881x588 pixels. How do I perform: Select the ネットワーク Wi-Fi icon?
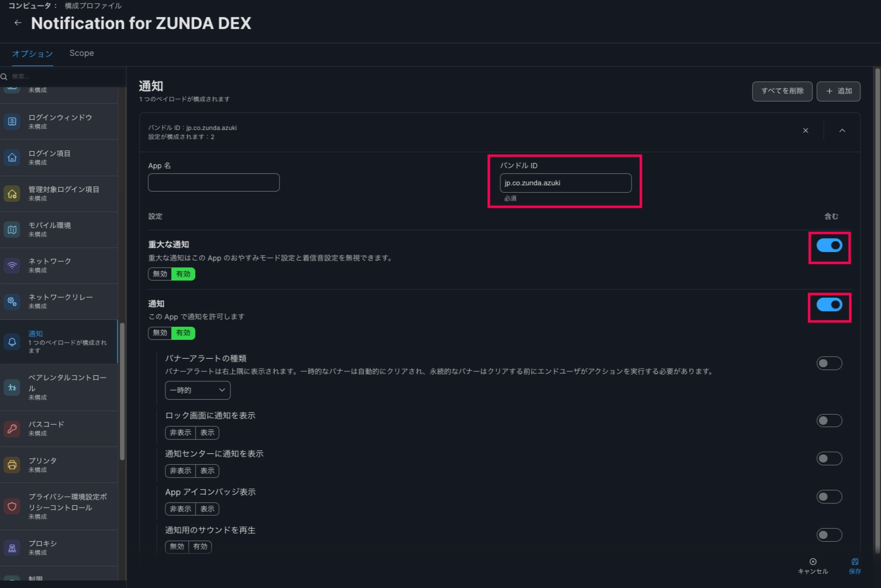click(x=12, y=265)
